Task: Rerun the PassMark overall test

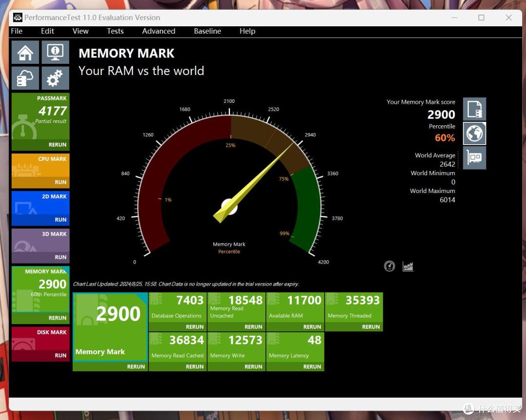Action: [x=57, y=145]
